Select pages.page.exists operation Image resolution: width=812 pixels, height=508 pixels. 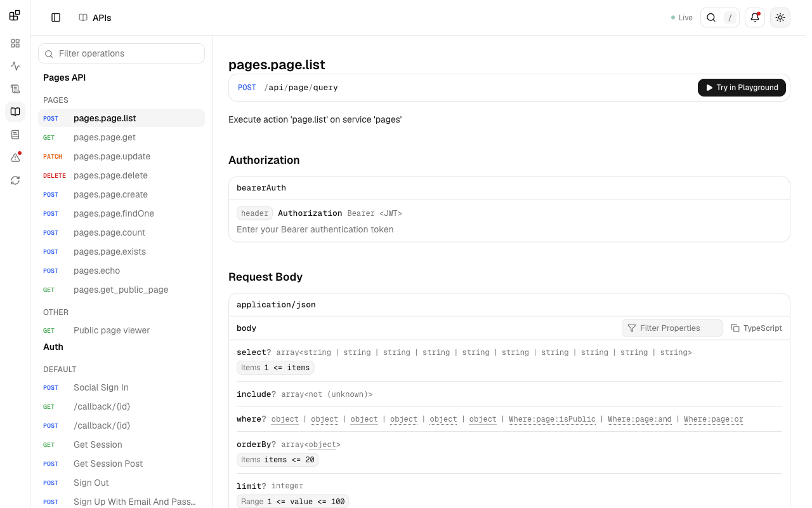122,251
